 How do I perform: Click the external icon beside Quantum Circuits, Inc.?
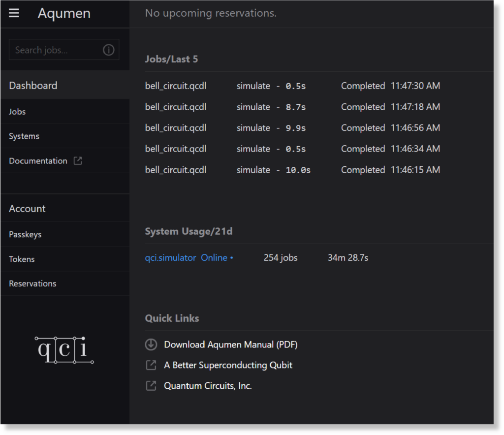(x=151, y=385)
